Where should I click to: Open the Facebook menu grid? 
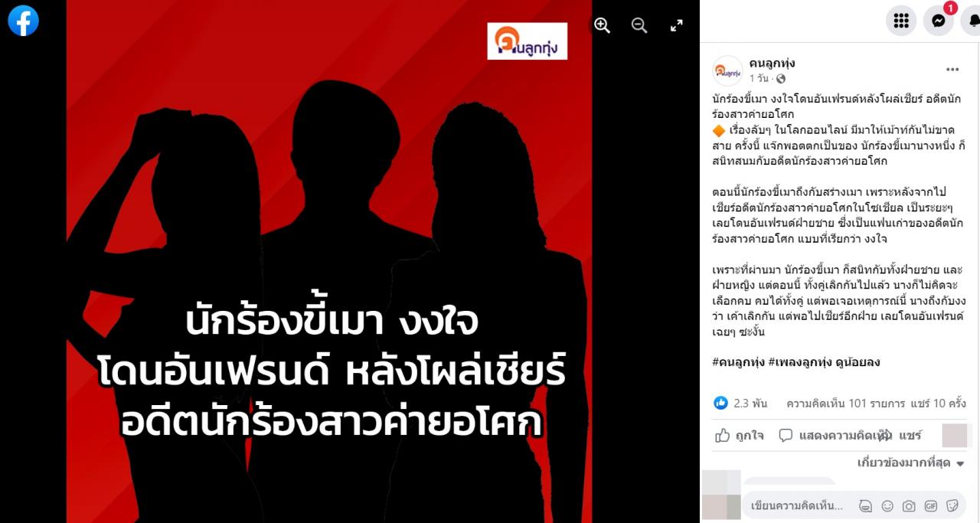[x=901, y=21]
